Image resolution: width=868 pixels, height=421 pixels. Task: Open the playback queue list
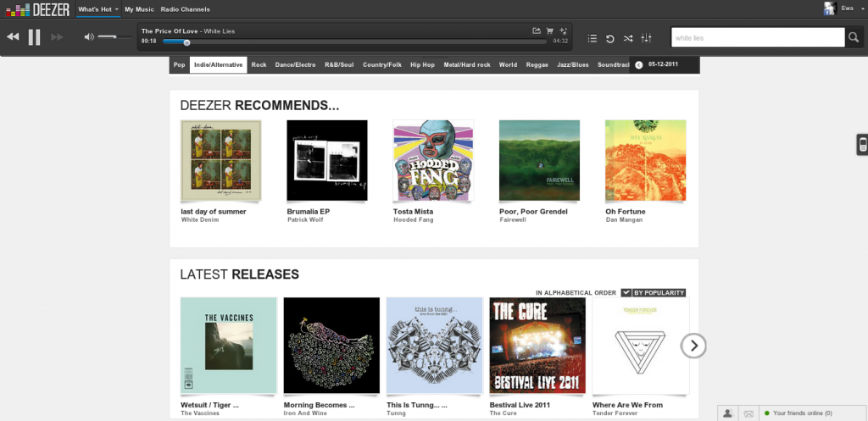[593, 38]
